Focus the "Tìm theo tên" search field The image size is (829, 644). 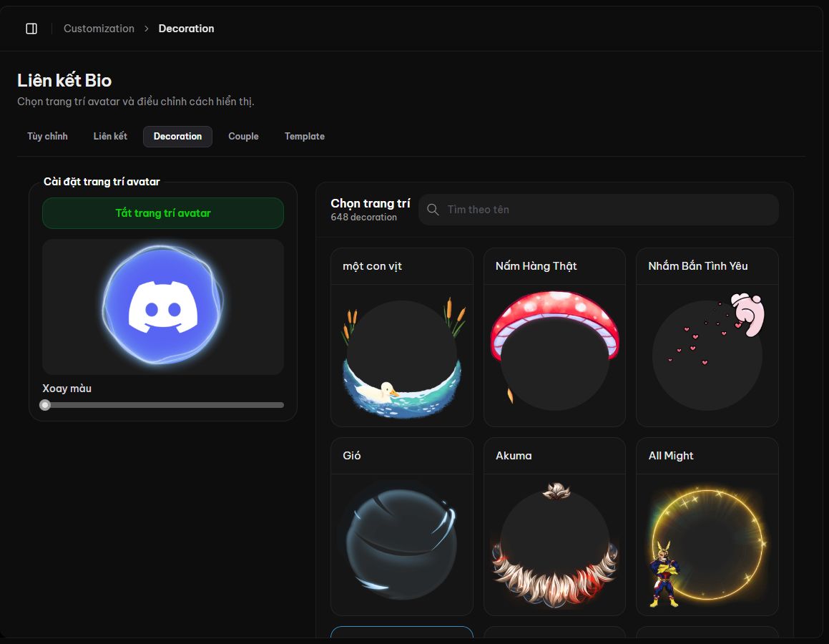[599, 210]
